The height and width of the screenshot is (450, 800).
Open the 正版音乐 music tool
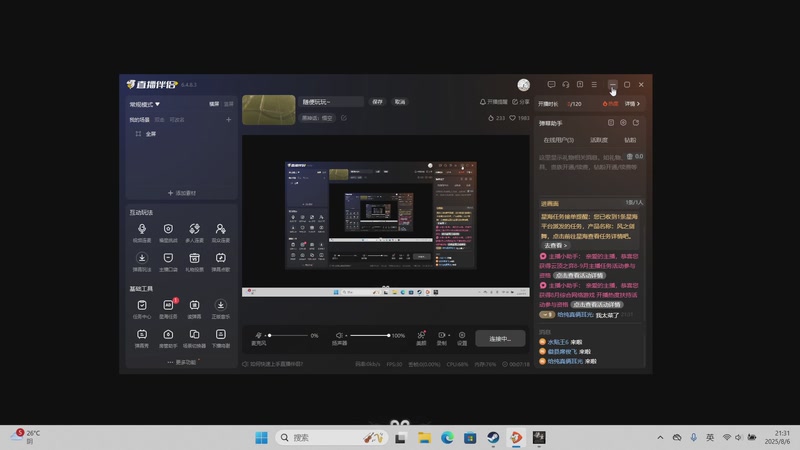(220, 309)
